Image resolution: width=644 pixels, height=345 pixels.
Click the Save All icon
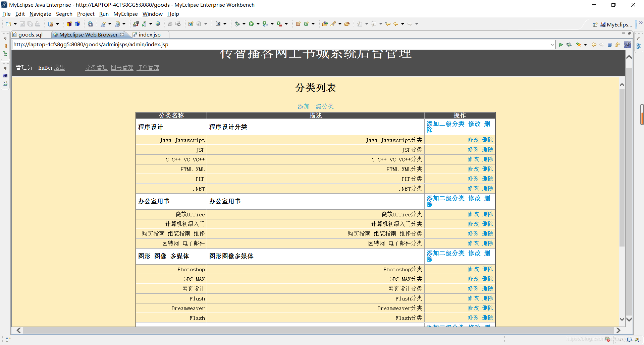point(30,24)
